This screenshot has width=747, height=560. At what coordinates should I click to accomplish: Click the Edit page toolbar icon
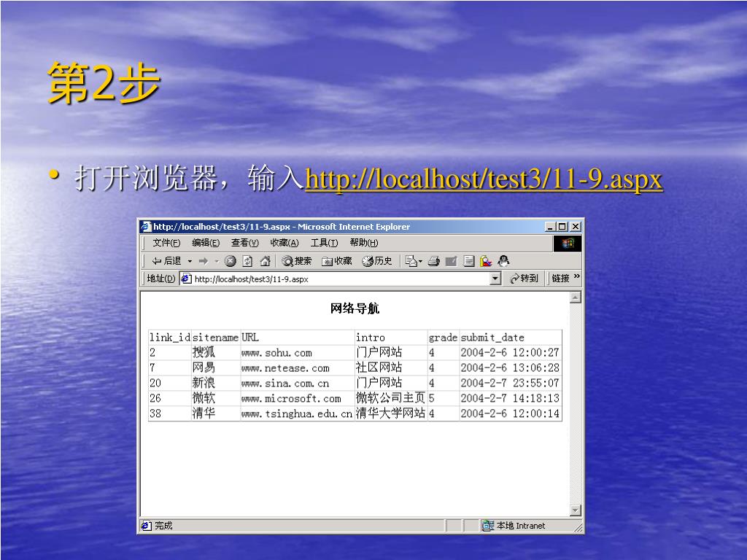click(451, 261)
